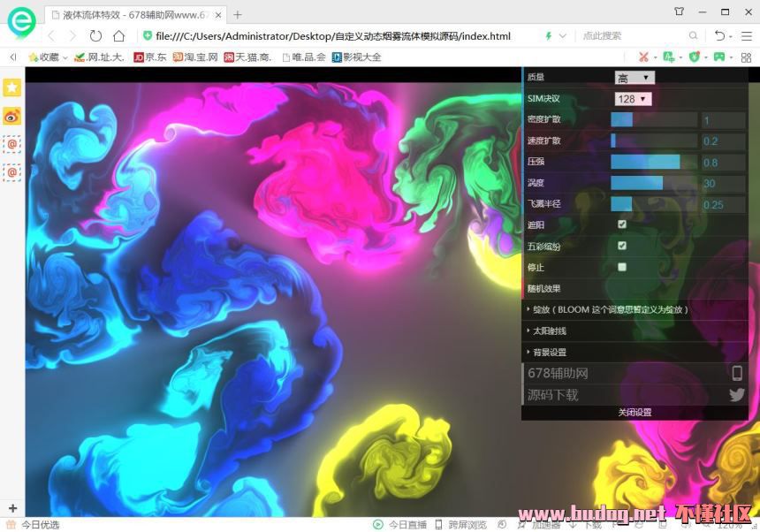Screen dimensions: 760x532
Task: Click the undo closed tab arrow icon
Action: (719, 35)
